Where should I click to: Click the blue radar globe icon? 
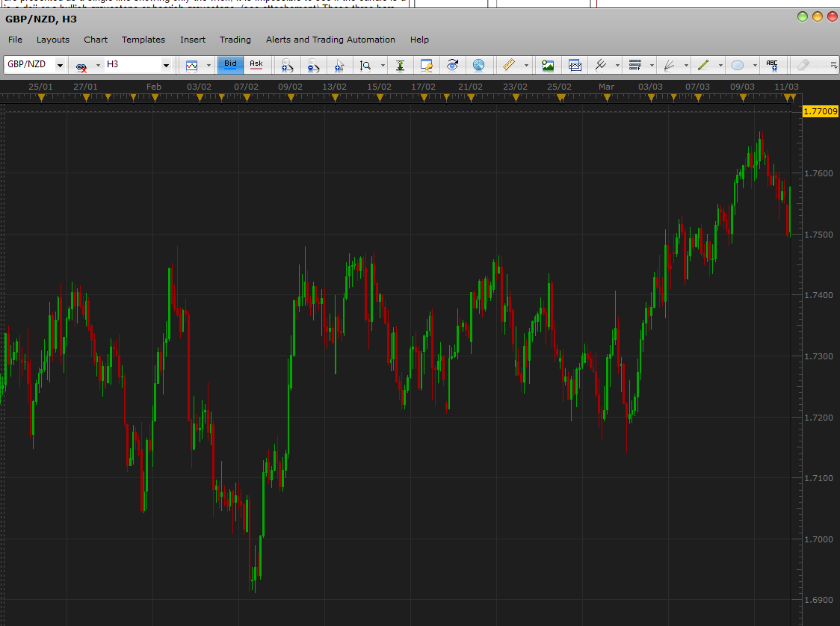click(x=478, y=65)
